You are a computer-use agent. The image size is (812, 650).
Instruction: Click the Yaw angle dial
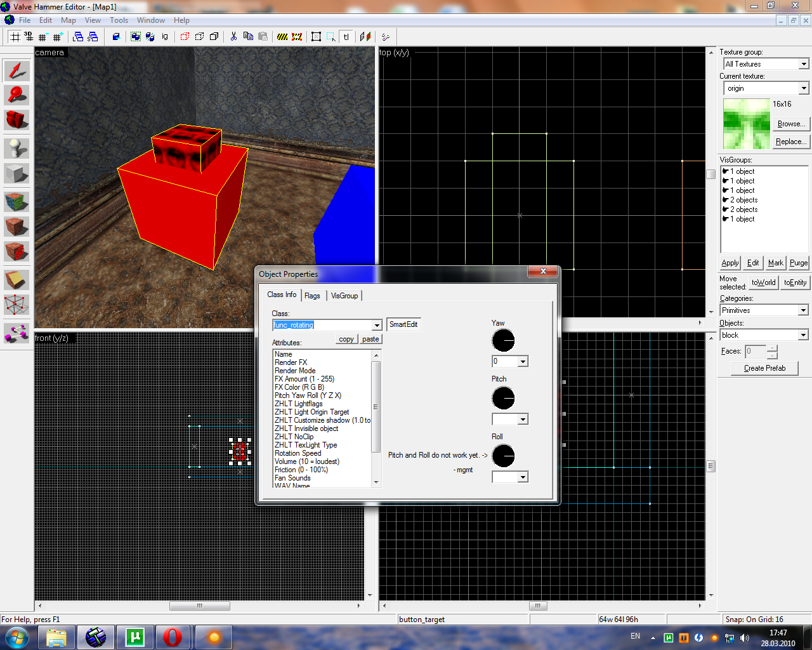504,341
